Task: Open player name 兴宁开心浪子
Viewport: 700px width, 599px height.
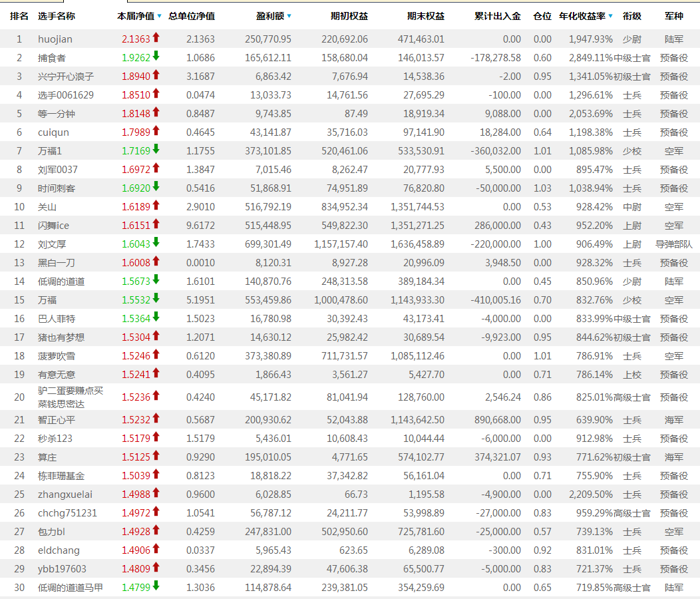Action: [x=66, y=77]
